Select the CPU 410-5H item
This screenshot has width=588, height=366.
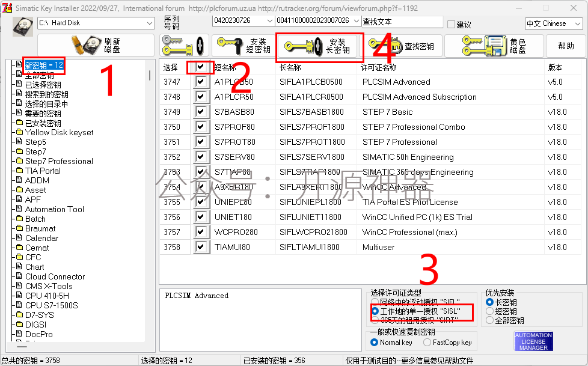click(x=47, y=296)
